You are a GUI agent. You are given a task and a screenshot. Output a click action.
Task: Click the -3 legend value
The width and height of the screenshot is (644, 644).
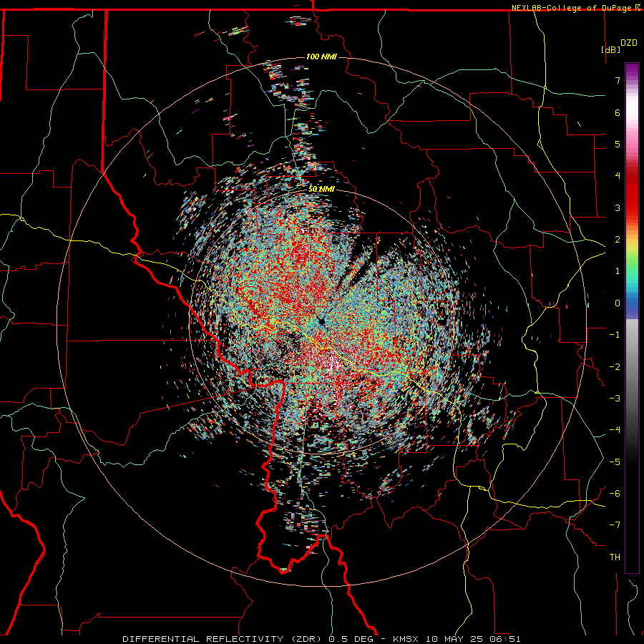click(615, 399)
